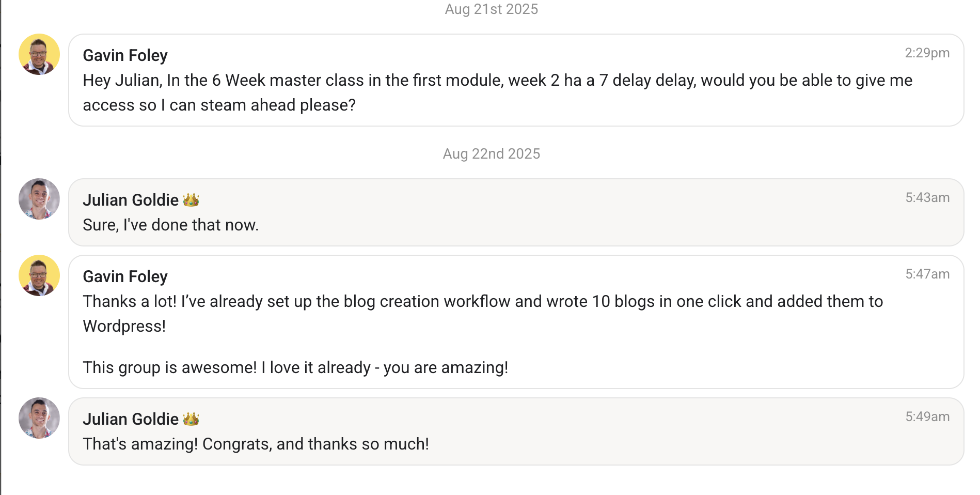980x495 pixels.
Task: Click Gavin Foley's avatar beside the 2:29pm message
Action: (39, 54)
